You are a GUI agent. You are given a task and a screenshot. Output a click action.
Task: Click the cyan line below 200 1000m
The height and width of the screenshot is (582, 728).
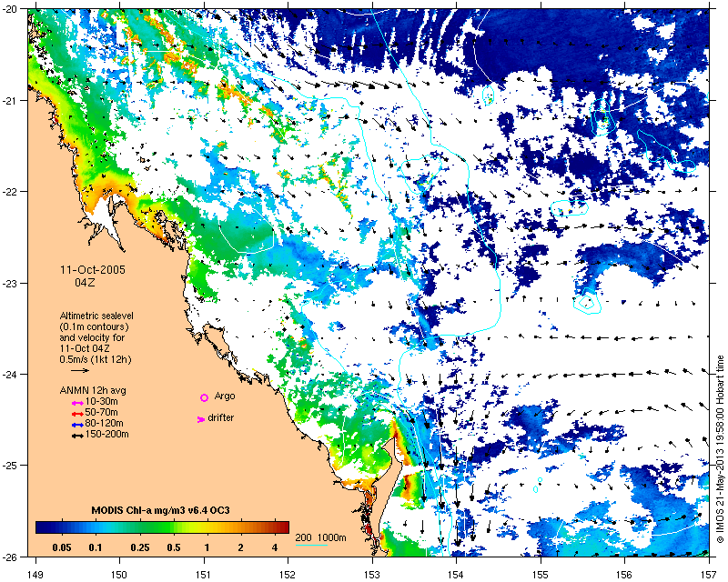tap(311, 545)
